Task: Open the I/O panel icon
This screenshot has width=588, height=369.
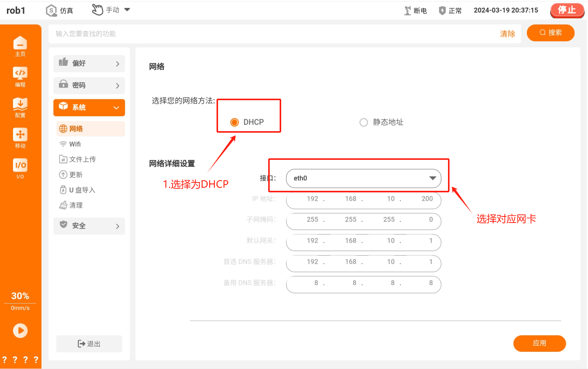Action: [20, 169]
